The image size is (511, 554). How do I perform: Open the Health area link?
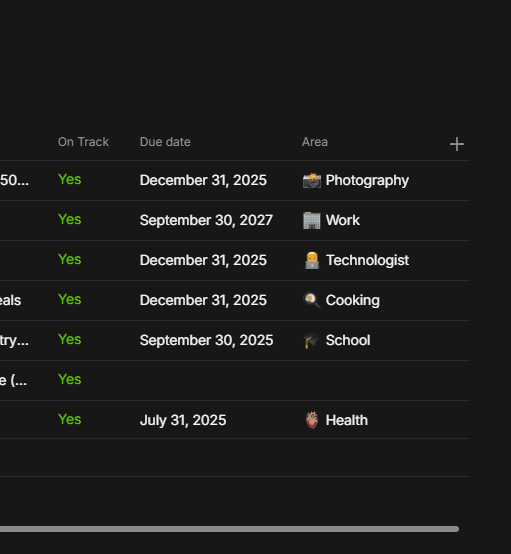point(347,420)
